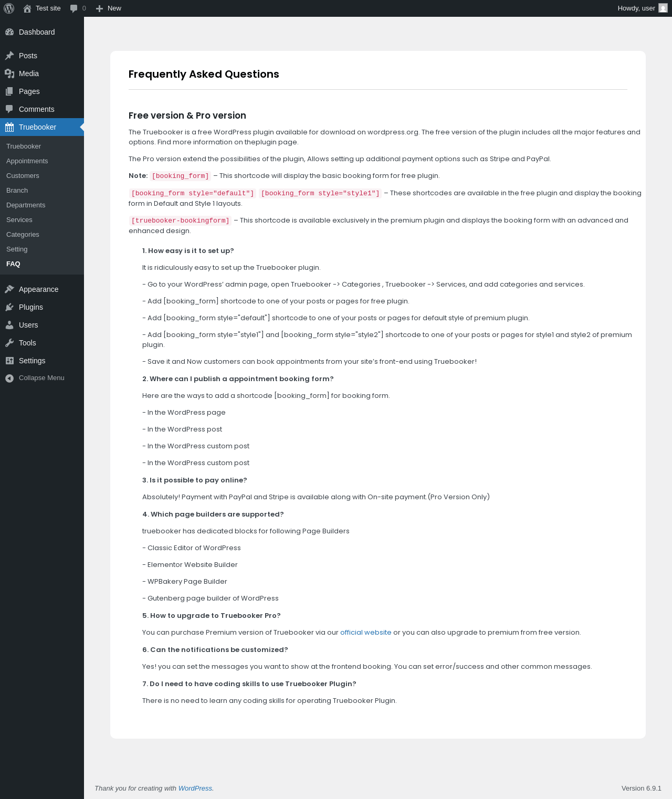The image size is (672, 799).
Task: Open the WordPress footer link
Action: tap(195, 789)
